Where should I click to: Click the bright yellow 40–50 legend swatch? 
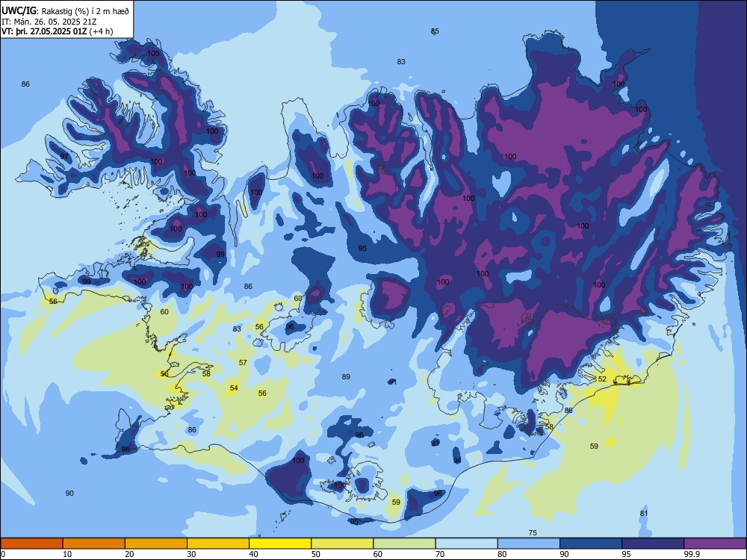point(280,544)
